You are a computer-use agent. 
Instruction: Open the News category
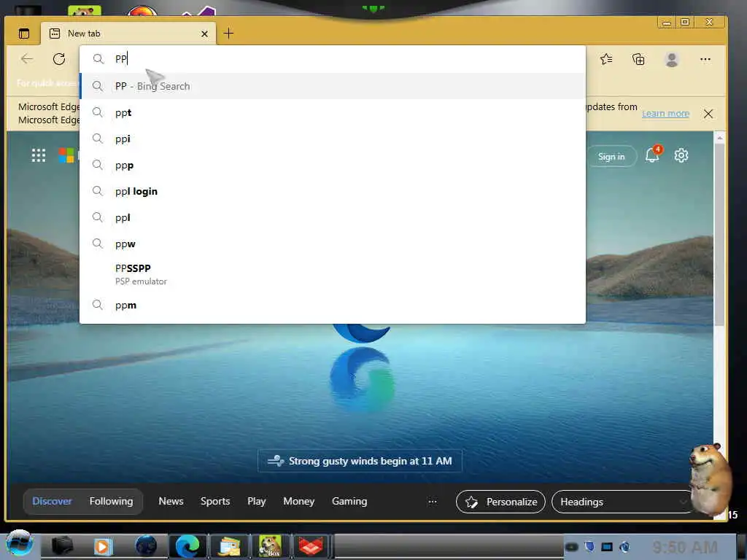pos(171,502)
